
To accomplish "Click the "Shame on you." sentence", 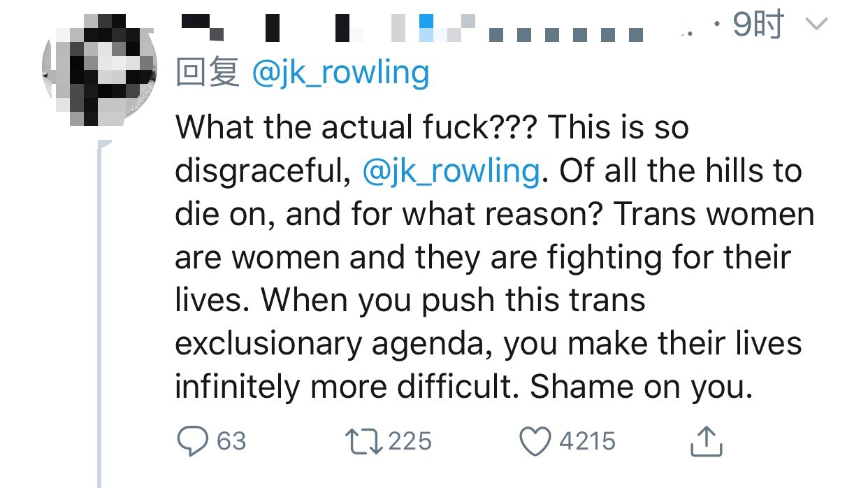I will [x=641, y=387].
